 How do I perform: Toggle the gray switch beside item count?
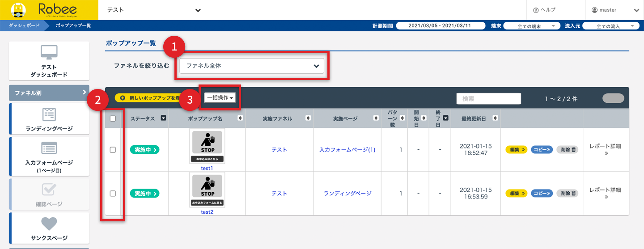pos(613,98)
